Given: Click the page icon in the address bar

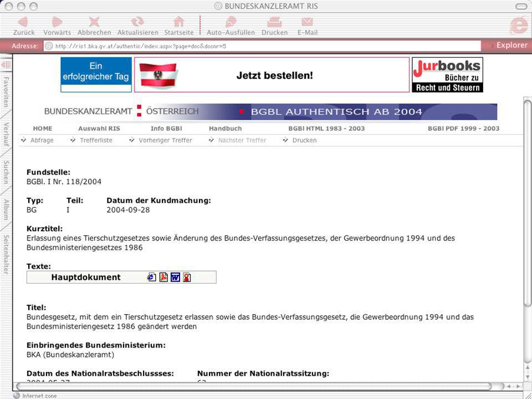Looking at the screenshot, I should tap(49, 46).
